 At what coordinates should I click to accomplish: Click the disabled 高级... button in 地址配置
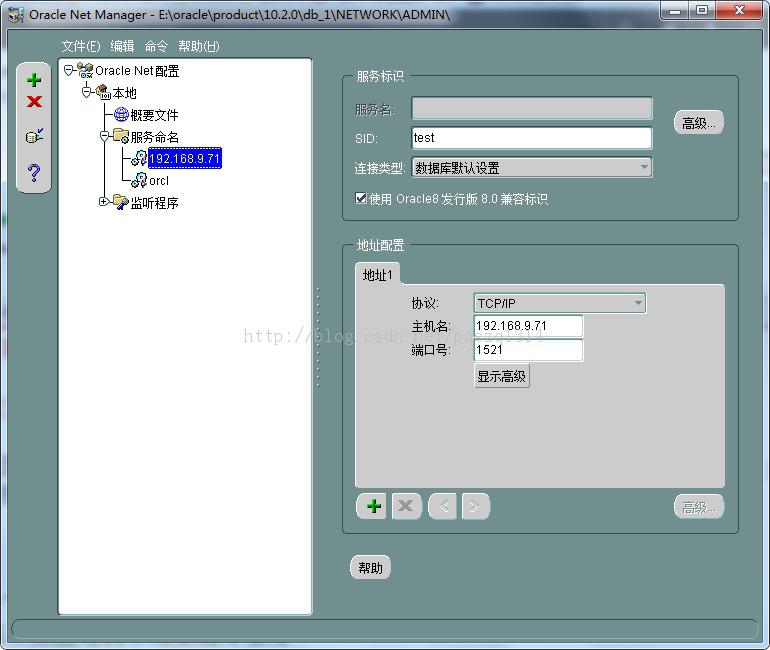pyautogui.click(x=699, y=507)
